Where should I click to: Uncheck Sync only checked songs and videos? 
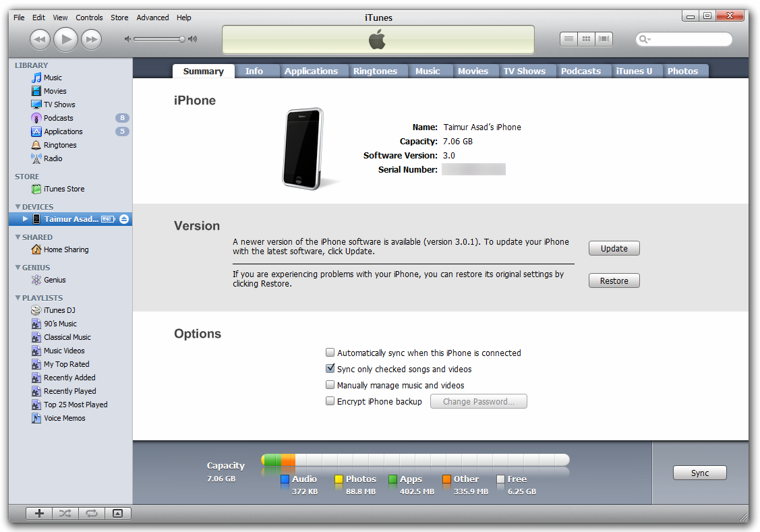[x=330, y=369]
